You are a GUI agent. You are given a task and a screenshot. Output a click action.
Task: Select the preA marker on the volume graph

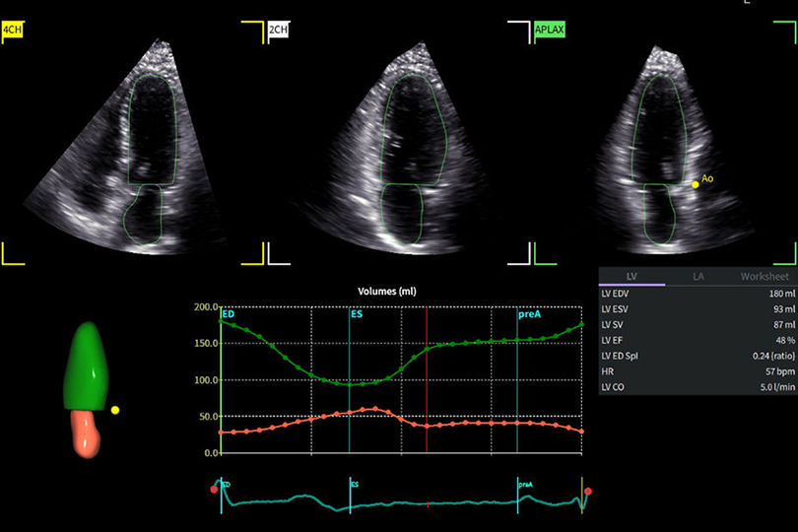[529, 314]
